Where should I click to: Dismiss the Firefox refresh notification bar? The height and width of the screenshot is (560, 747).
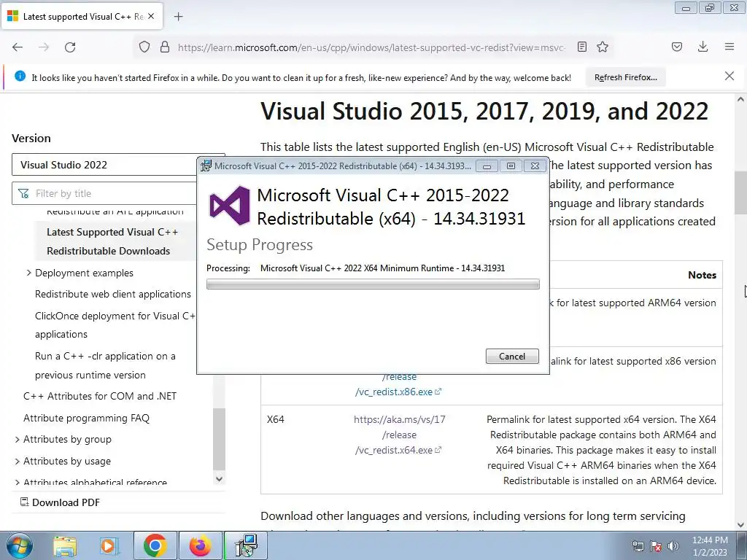coord(729,76)
